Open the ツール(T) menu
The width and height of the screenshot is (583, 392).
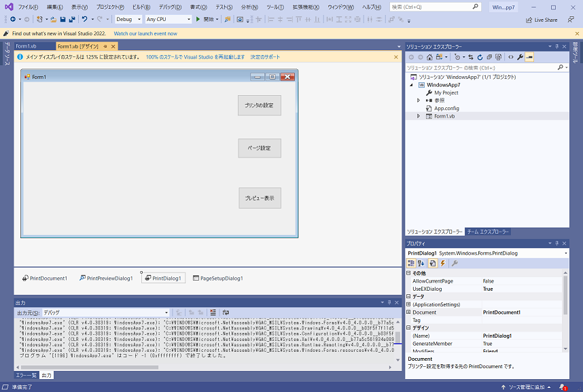click(x=275, y=7)
